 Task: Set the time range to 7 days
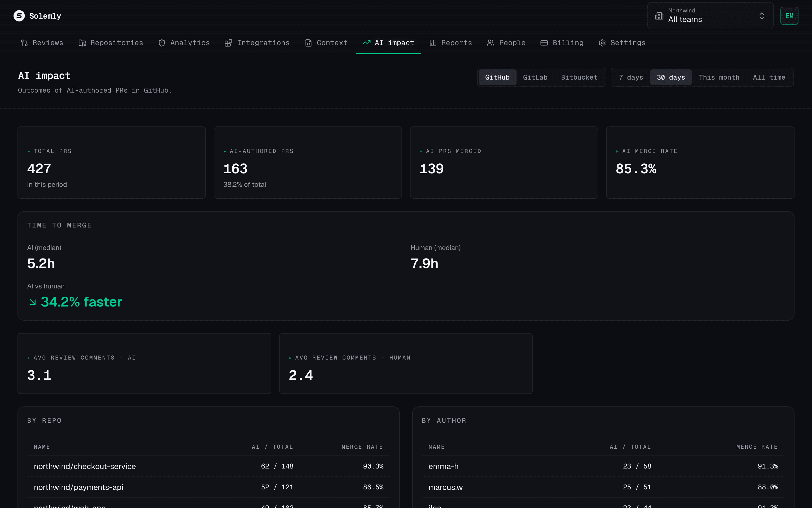pos(631,77)
